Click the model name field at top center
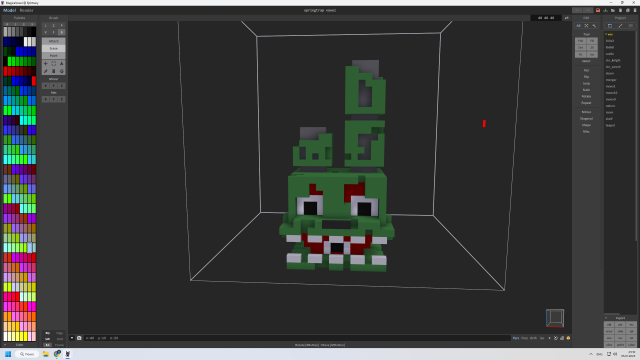Image resolution: width=640 pixels, height=360 pixels. coord(320,10)
